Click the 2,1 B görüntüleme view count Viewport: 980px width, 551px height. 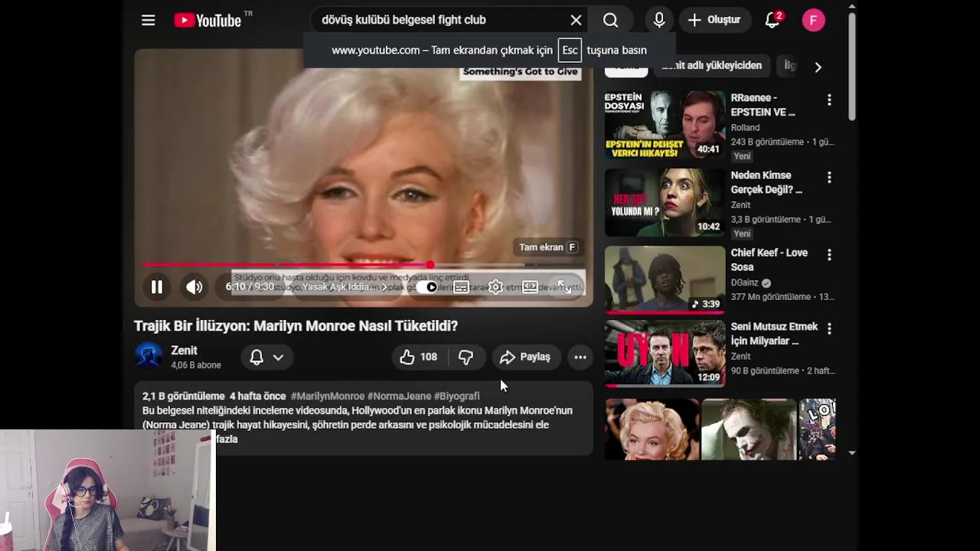point(183,396)
